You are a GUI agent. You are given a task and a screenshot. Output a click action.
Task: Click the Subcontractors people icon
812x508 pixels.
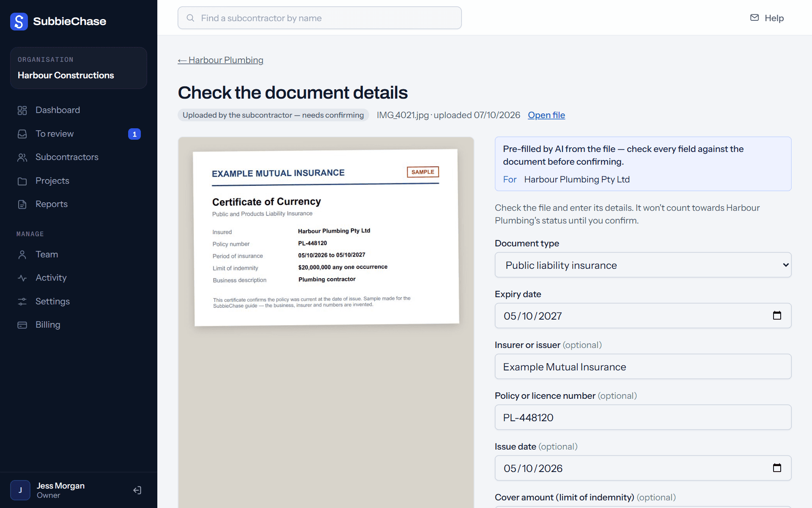[22, 157]
